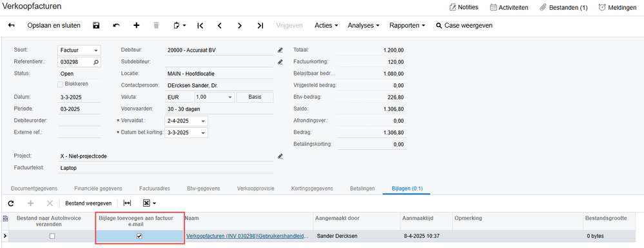644x248 pixels.
Task: Click the back arrow toolbar icon
Action: tap(12, 25)
